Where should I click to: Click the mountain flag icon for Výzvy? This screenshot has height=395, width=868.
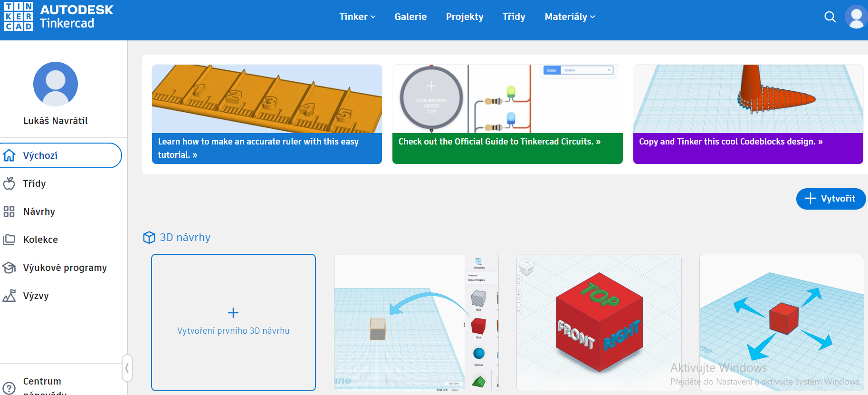[9, 296]
